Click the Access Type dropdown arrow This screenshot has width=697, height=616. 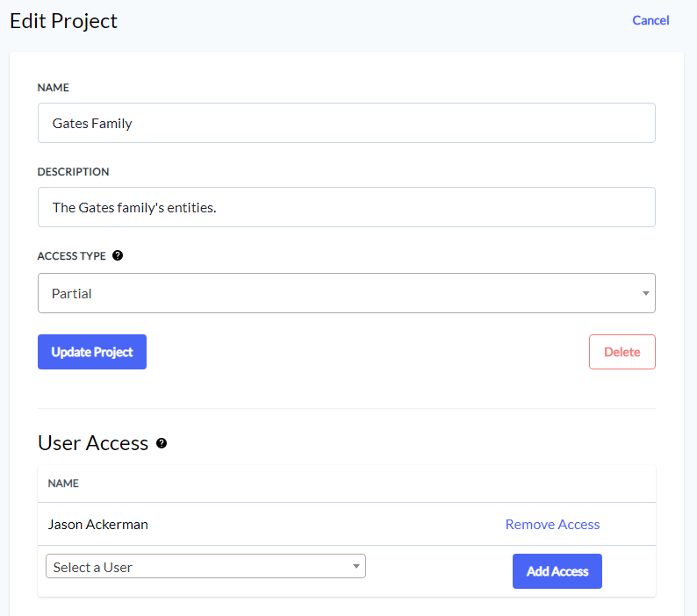[x=646, y=293]
